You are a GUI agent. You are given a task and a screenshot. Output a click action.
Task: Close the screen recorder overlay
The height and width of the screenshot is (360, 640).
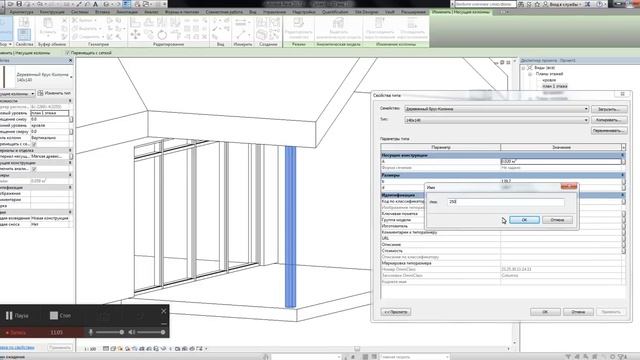(164, 311)
